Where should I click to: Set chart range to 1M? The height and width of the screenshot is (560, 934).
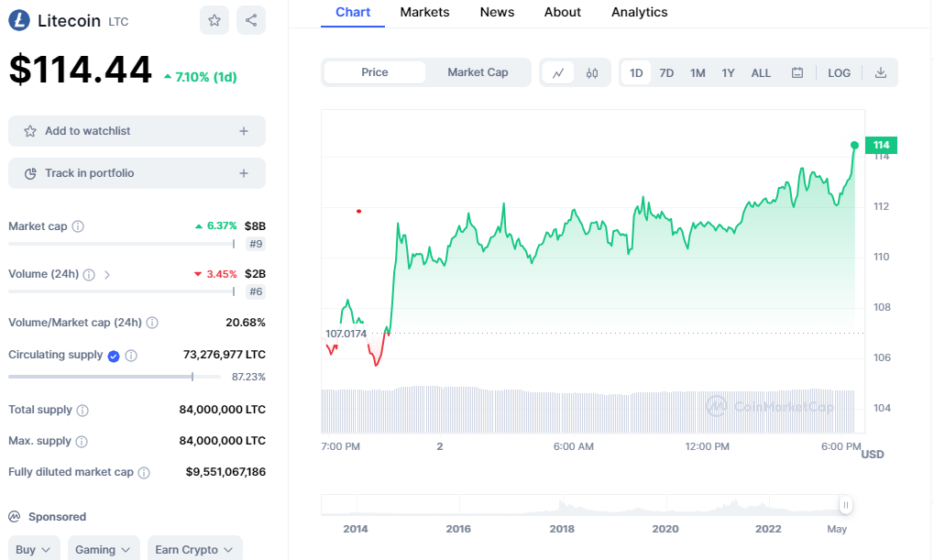698,72
